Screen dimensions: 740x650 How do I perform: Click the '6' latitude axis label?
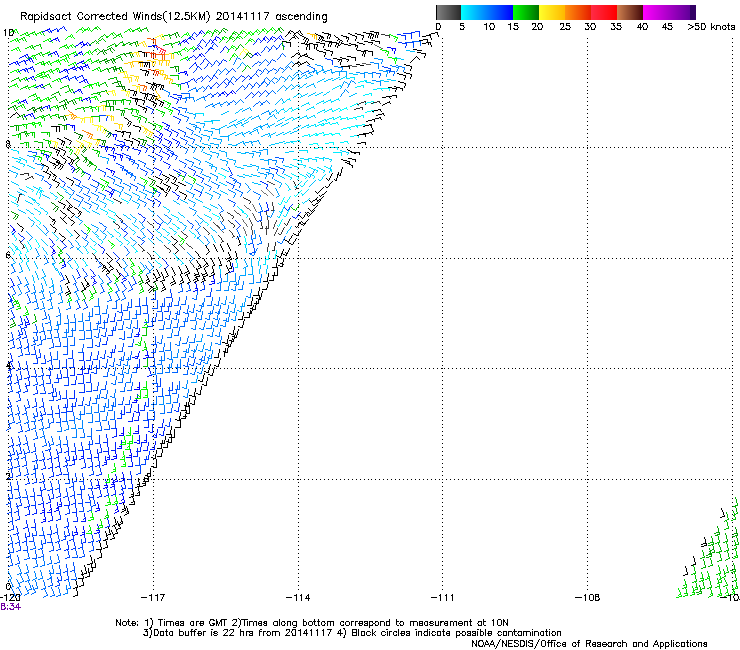point(8,255)
